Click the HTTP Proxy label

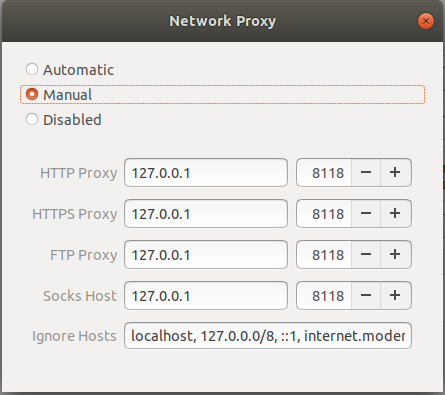[x=79, y=173]
